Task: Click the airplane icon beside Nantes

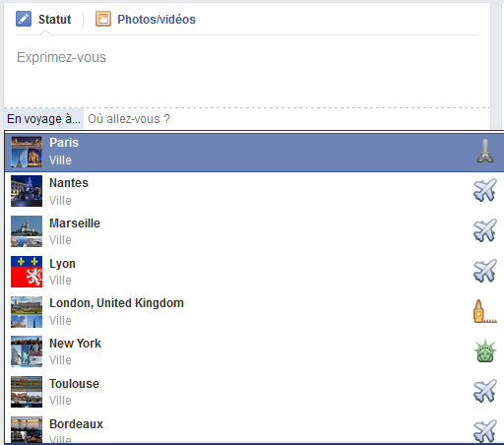Action: coord(485,190)
